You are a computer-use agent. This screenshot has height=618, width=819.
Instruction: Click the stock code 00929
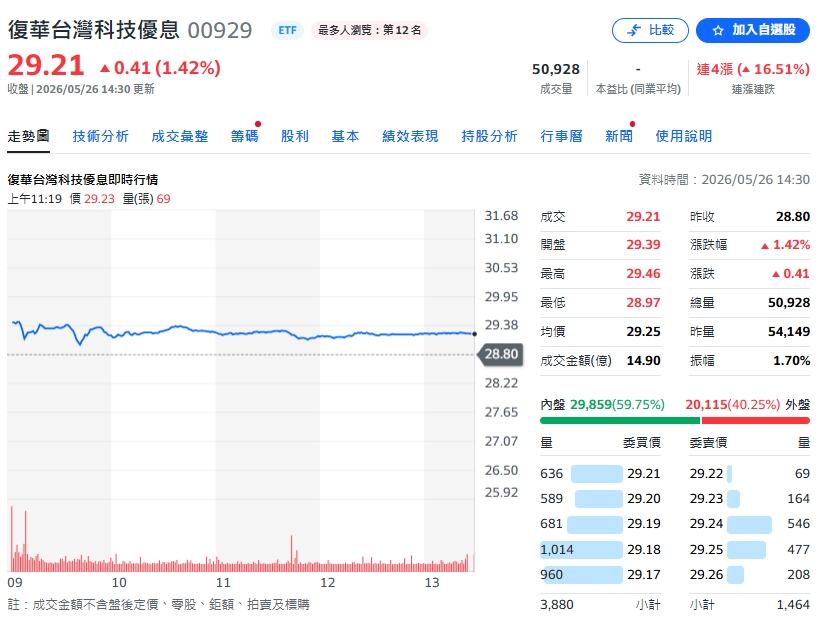click(x=220, y=31)
